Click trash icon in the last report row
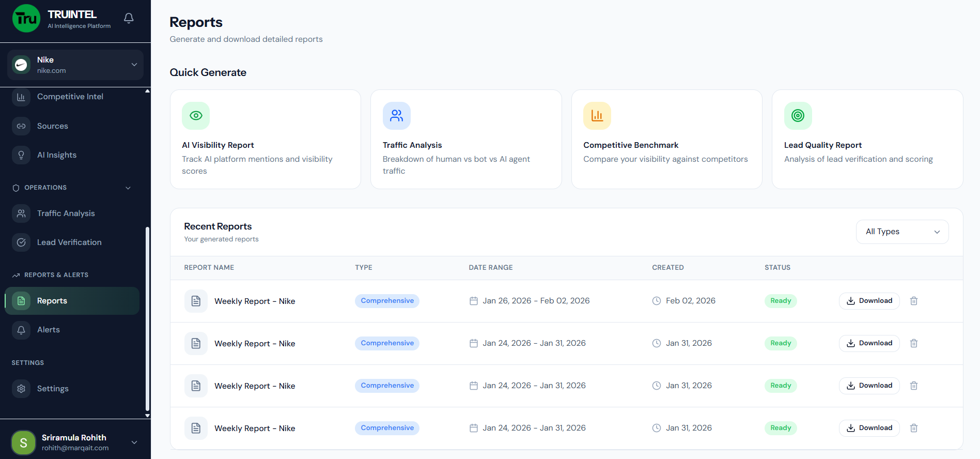 coord(913,428)
